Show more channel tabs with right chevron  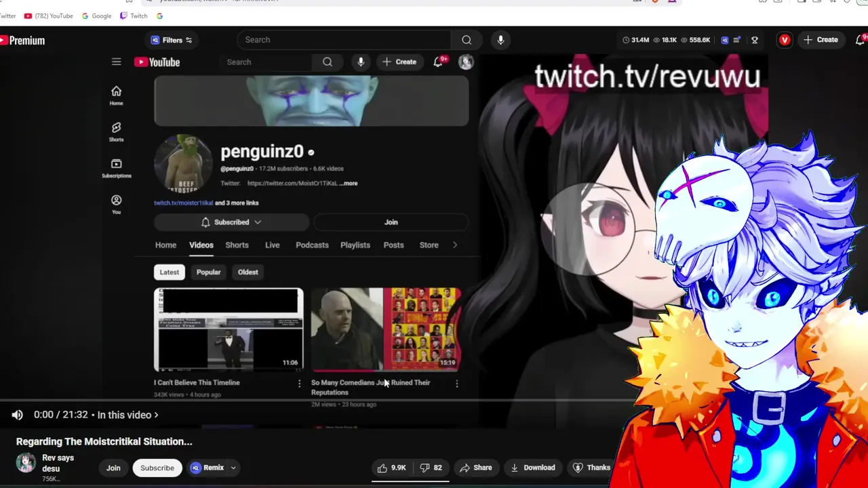coord(455,245)
